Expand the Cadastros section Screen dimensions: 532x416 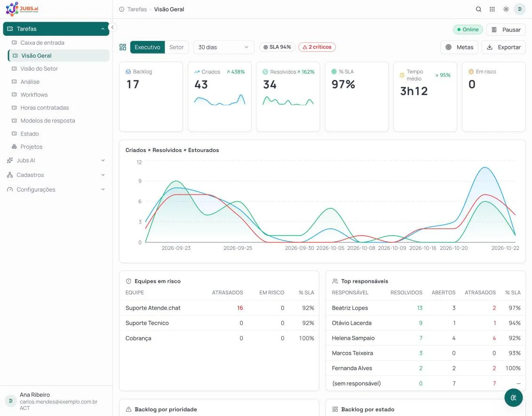(x=56, y=175)
